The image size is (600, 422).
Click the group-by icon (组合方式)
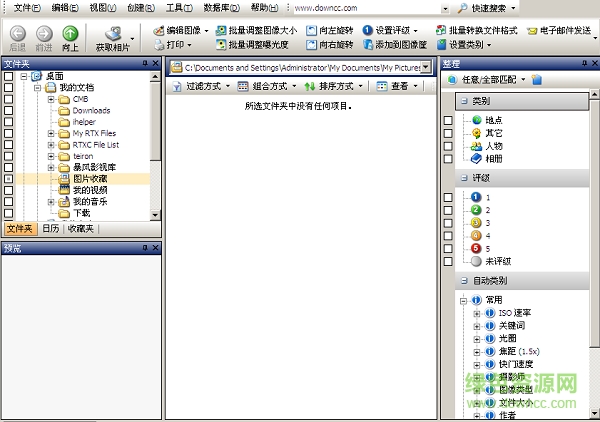pos(243,86)
